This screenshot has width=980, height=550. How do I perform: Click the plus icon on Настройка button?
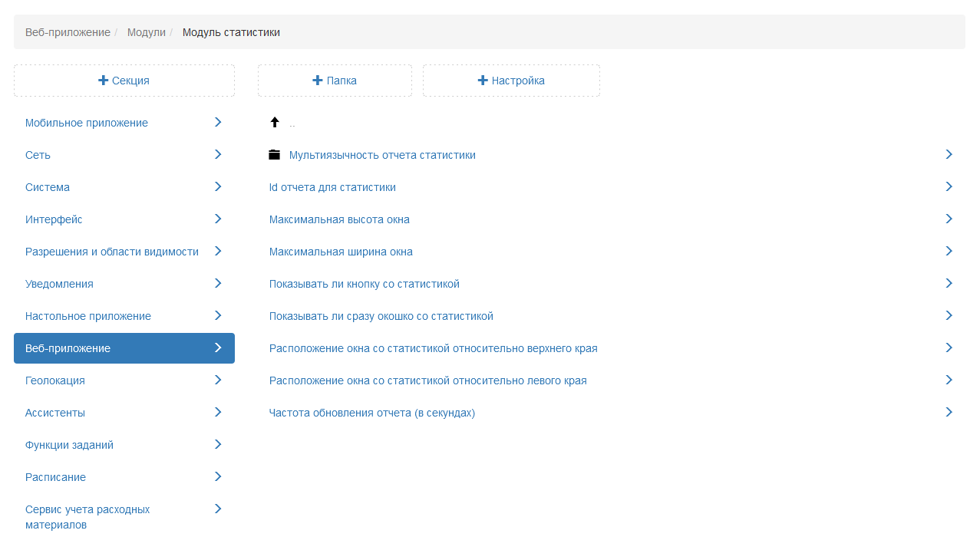tap(483, 81)
